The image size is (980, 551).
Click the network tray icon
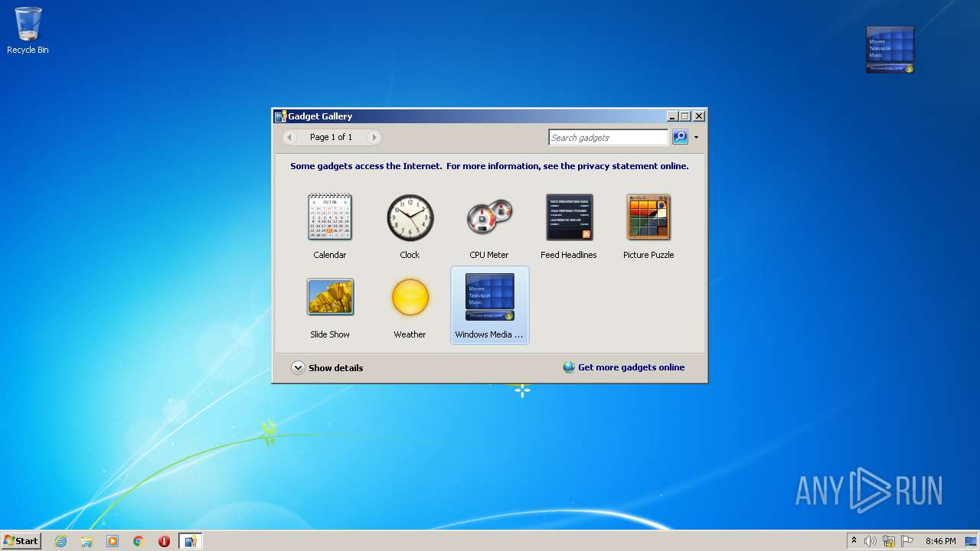point(889,541)
